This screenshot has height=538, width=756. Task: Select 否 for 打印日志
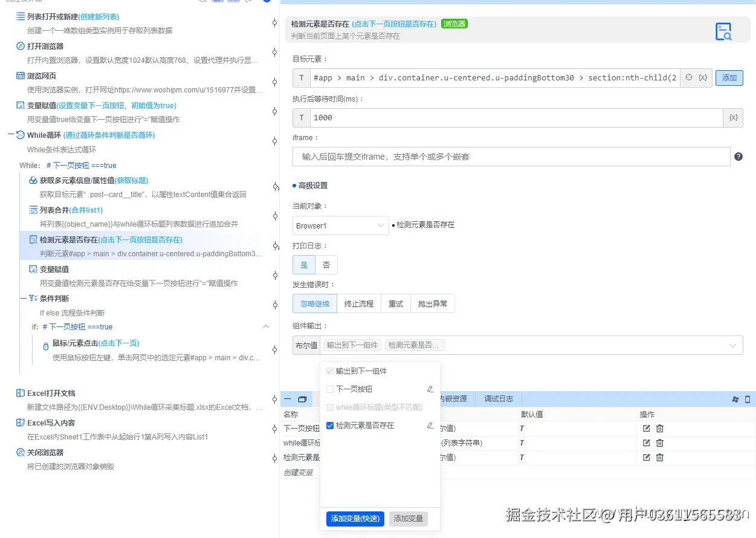pyautogui.click(x=326, y=264)
